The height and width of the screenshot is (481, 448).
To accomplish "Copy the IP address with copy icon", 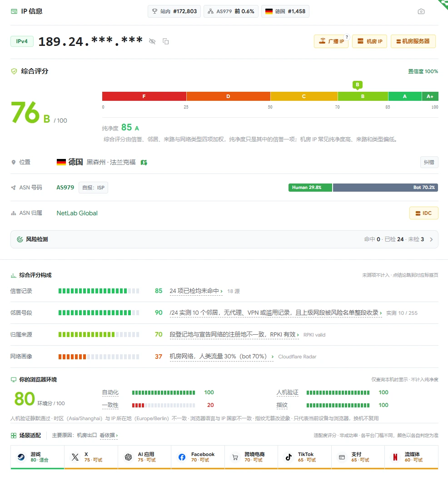I will click(166, 41).
